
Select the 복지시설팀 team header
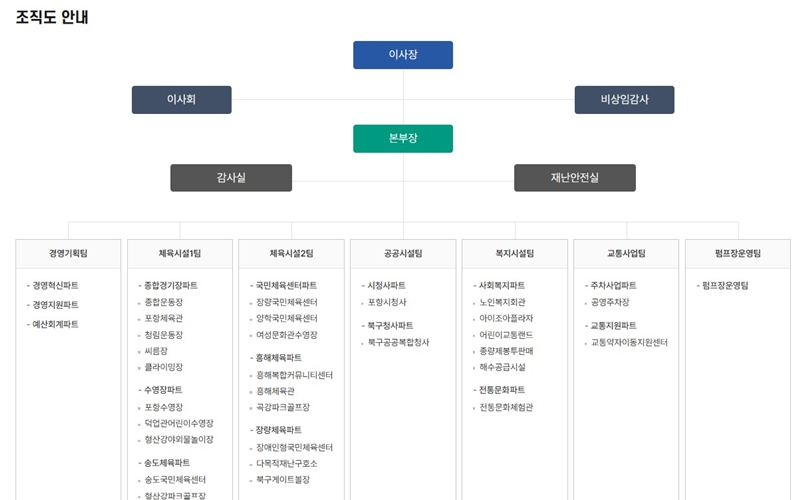tap(514, 254)
